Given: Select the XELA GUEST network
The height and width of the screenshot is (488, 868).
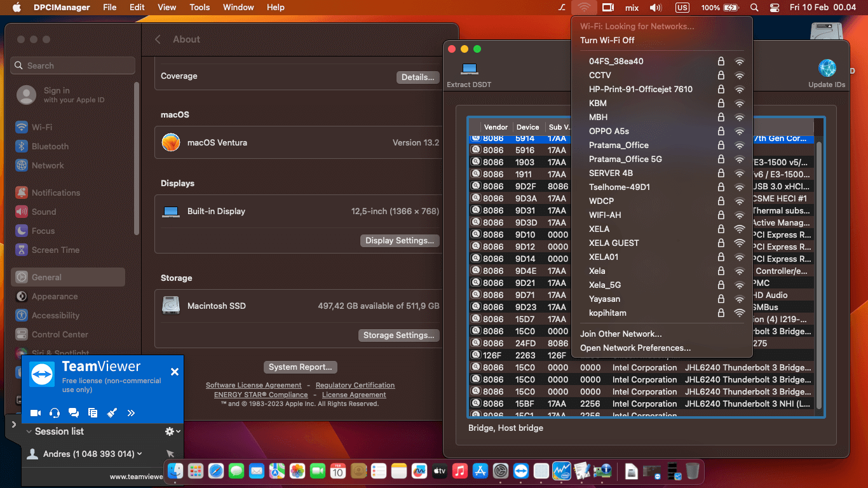Looking at the screenshot, I should (x=662, y=243).
